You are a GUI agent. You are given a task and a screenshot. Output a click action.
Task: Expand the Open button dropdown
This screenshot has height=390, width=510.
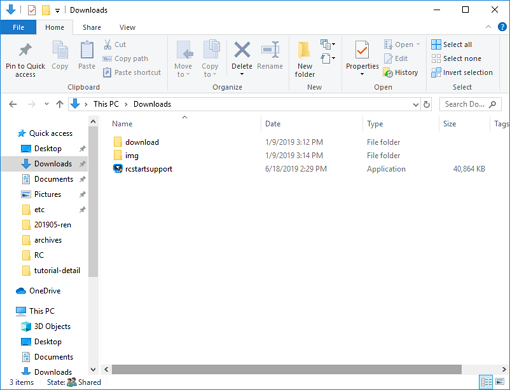coord(418,44)
